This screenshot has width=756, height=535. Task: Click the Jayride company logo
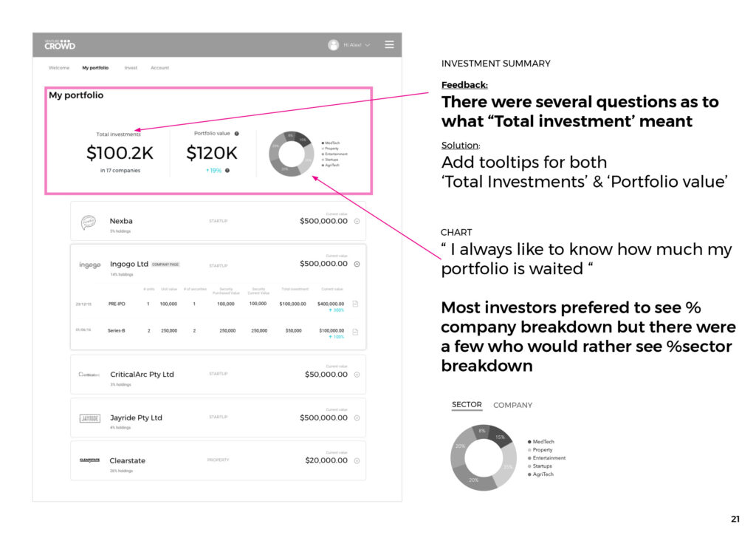tap(89, 418)
